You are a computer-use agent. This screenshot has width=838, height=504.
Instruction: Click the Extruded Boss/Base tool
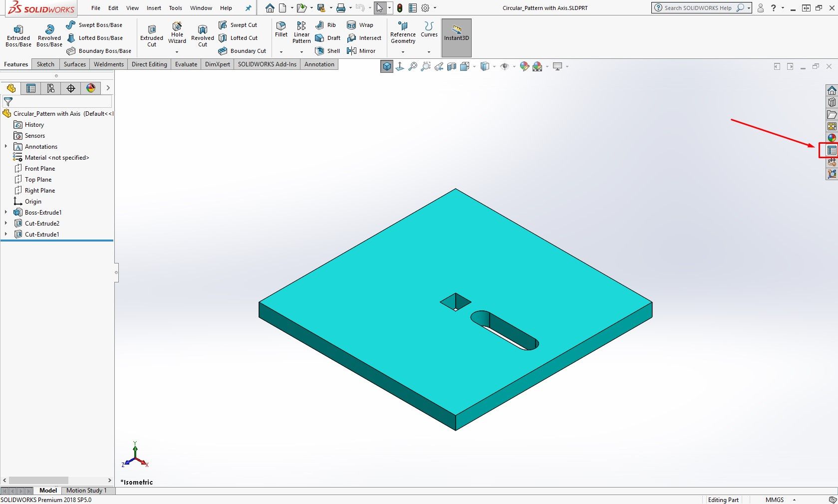[x=18, y=35]
